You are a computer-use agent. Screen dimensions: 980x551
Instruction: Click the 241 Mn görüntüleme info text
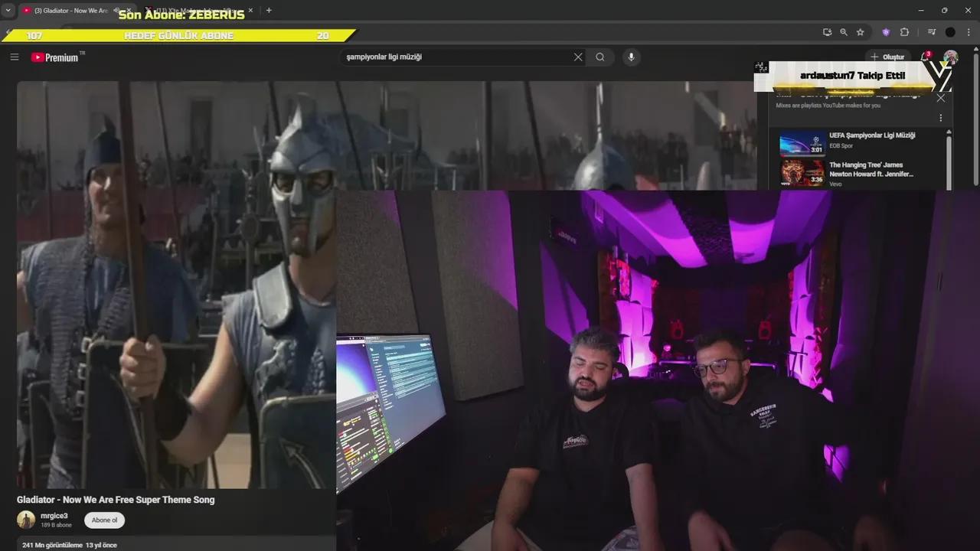coord(70,545)
